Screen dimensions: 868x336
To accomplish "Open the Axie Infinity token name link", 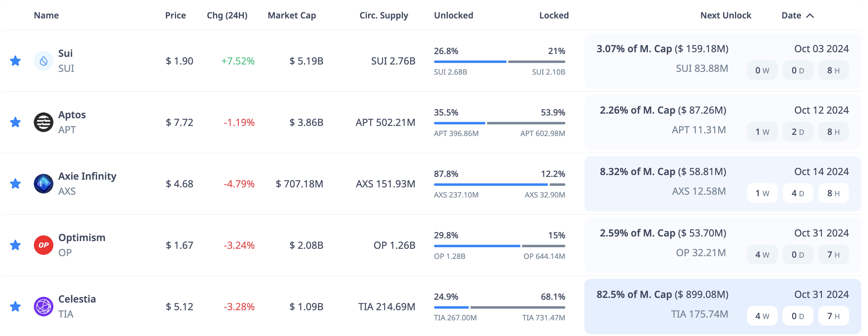I will click(x=87, y=176).
